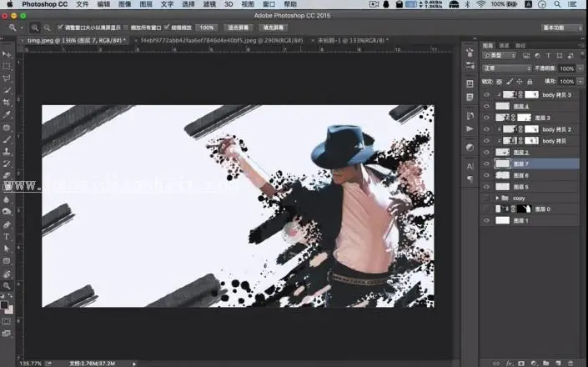Viewport: 588px width, 367px height.
Task: Select the Clone Stamp tool
Action: [x=7, y=152]
